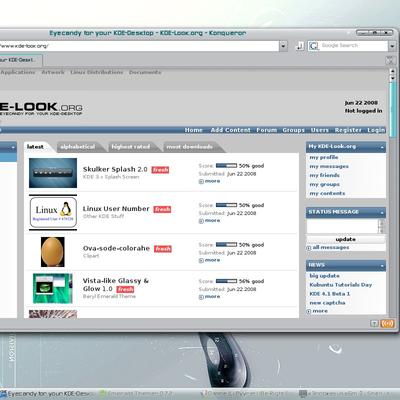
Task: Open the Home navigation item
Action: [194, 130]
